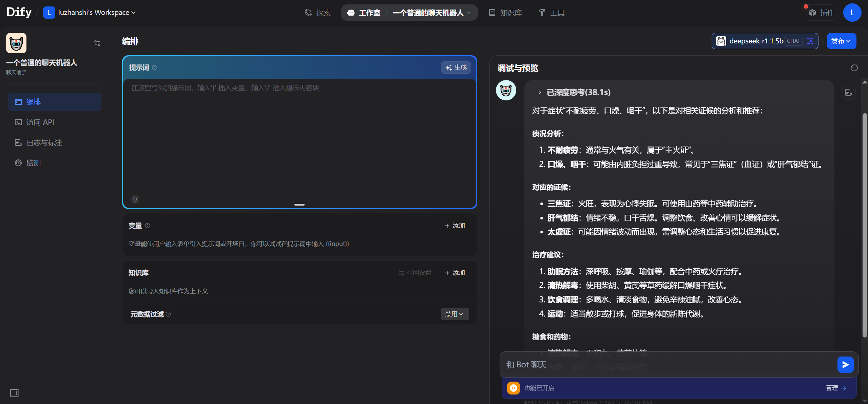Select 日志与标注 in the sidebar

pyautogui.click(x=44, y=142)
